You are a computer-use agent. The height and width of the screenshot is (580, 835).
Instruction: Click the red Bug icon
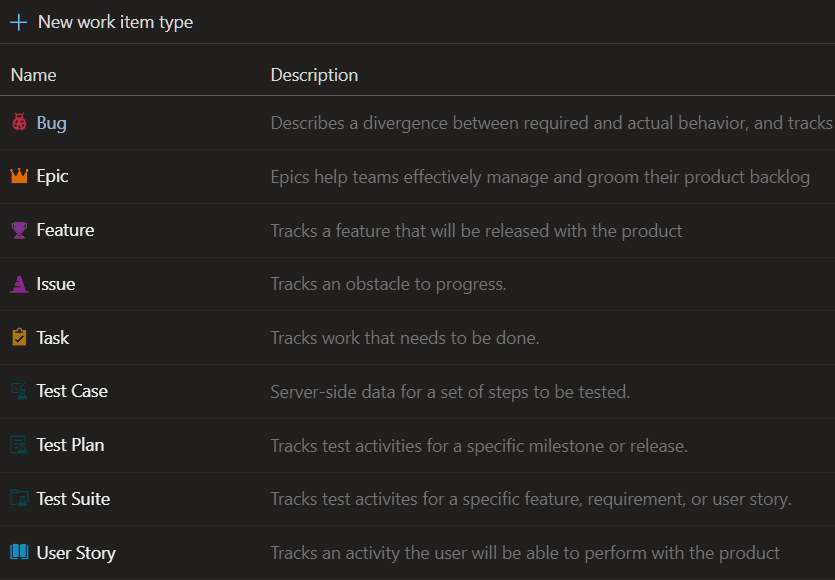click(x=19, y=123)
